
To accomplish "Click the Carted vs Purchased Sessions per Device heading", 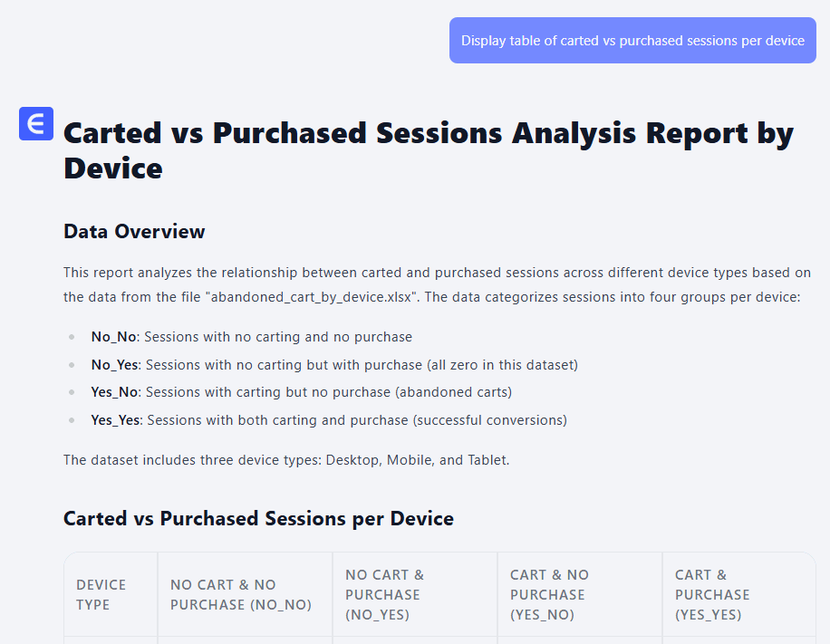I will click(x=258, y=519).
